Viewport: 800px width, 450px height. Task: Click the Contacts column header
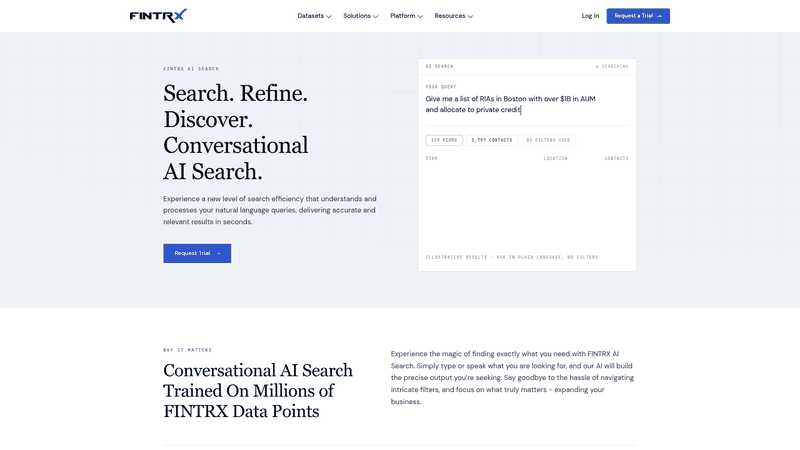(616, 159)
